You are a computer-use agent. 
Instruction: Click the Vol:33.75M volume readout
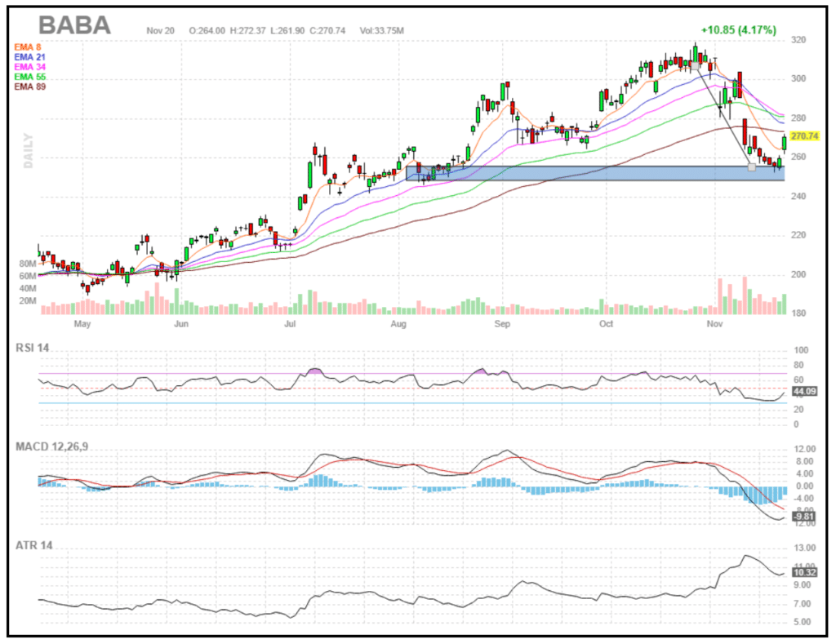[382, 31]
